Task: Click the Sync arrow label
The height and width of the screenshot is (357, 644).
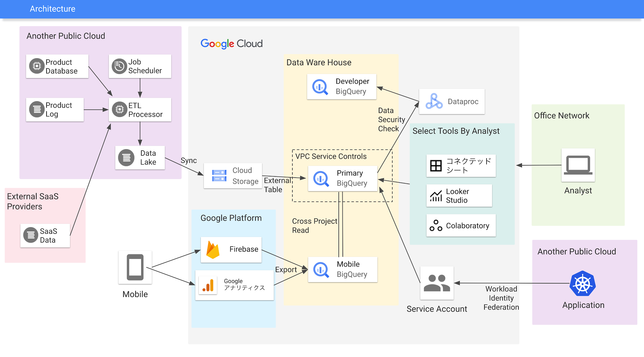Action: click(189, 161)
